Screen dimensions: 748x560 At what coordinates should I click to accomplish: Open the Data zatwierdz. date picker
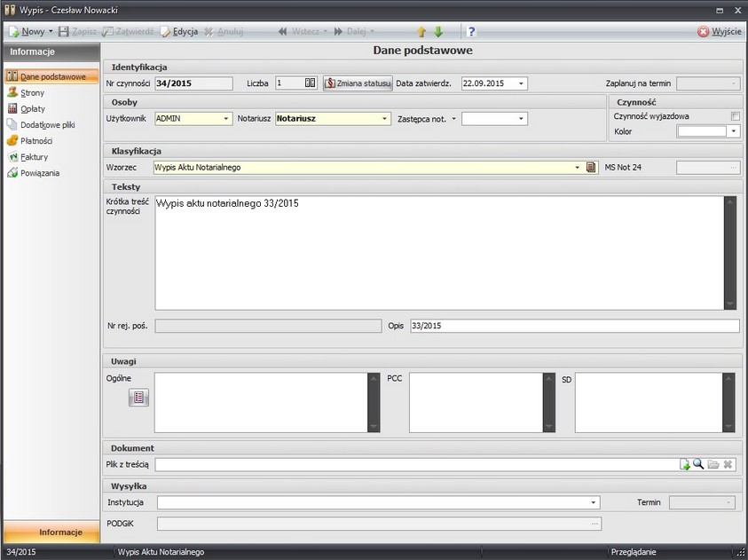click(x=521, y=83)
